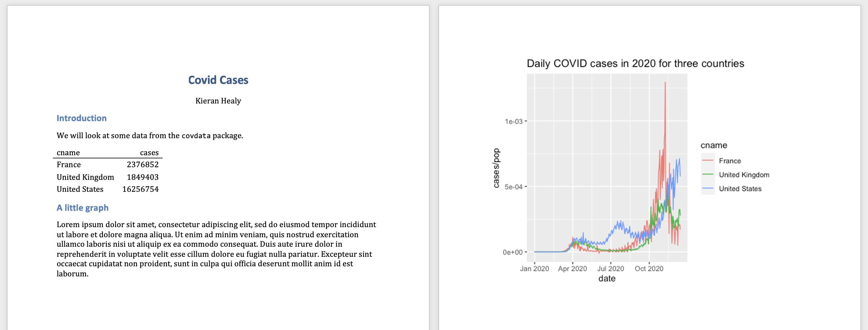Screen dimensions: 868x330
Task: Click the United Kingdom cases value 1849403
Action: click(143, 177)
